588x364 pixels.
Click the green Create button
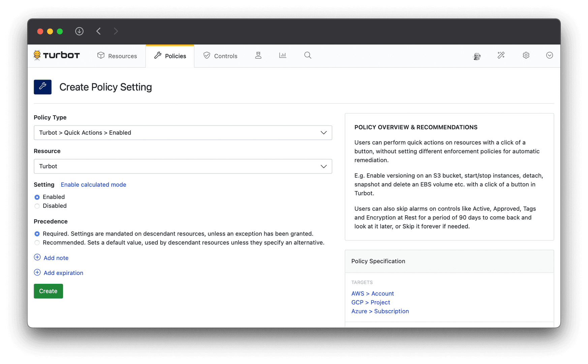(x=48, y=291)
